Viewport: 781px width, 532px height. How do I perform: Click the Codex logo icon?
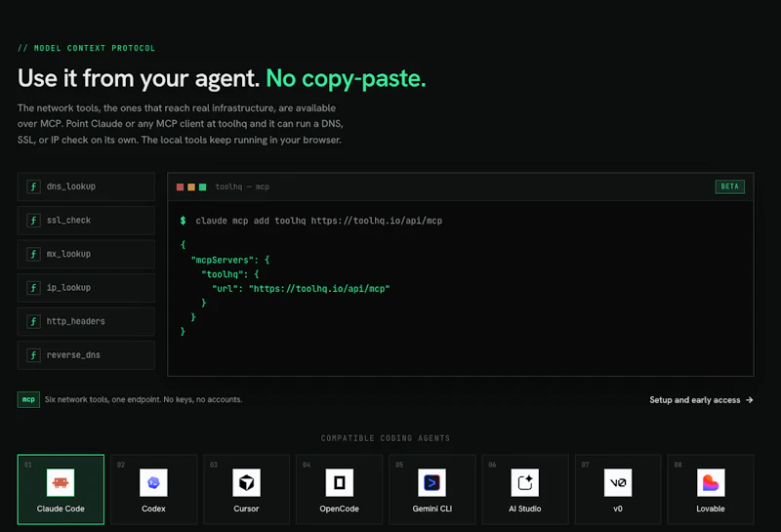click(x=153, y=482)
